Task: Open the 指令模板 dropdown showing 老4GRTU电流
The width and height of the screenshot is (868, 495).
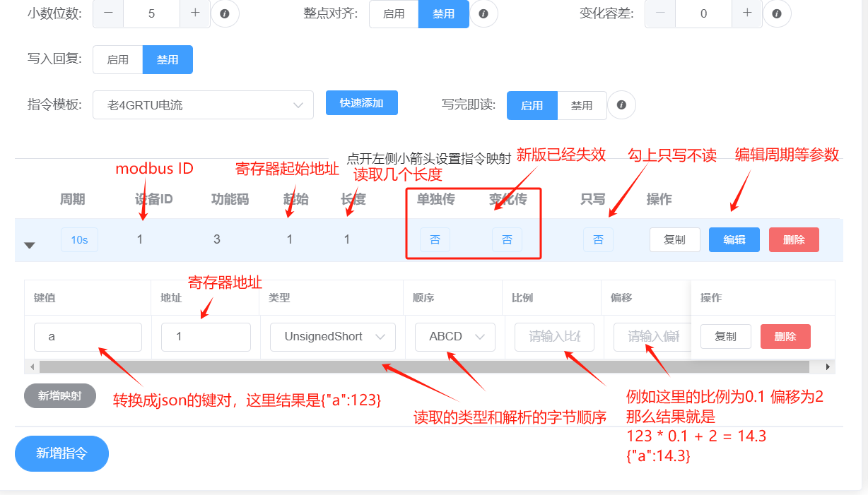Action: 203,105
